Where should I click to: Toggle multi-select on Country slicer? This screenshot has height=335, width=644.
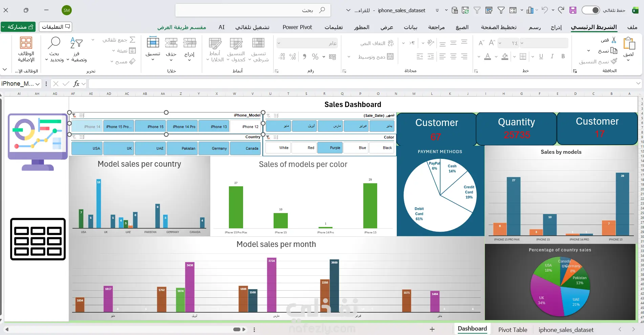click(82, 137)
